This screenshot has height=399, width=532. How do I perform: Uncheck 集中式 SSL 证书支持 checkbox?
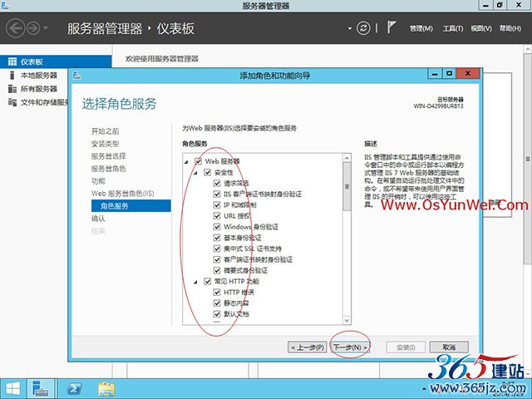point(217,249)
